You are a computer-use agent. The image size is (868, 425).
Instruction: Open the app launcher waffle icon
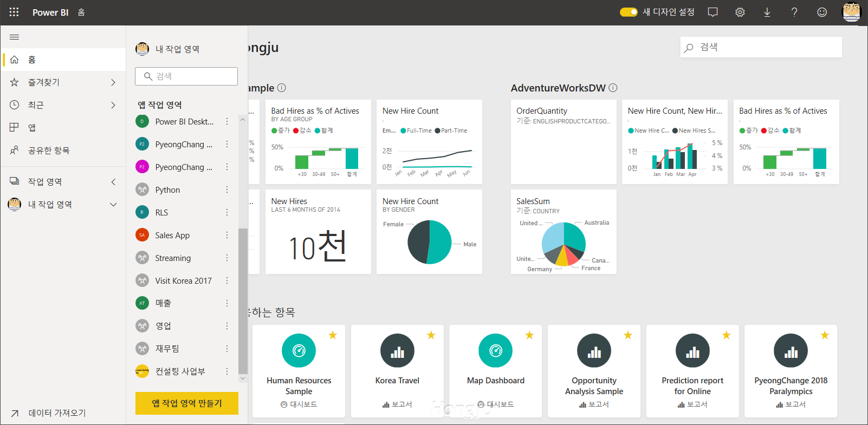coord(14,12)
